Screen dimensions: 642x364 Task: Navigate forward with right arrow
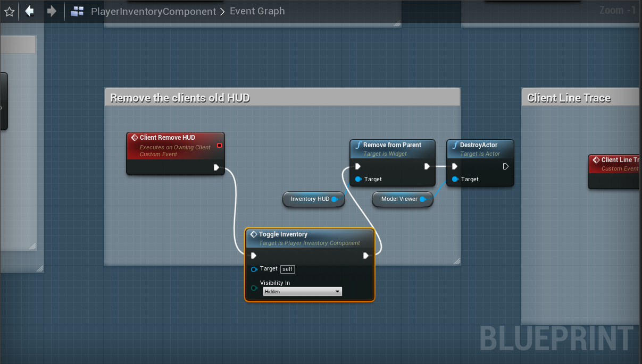coord(52,11)
